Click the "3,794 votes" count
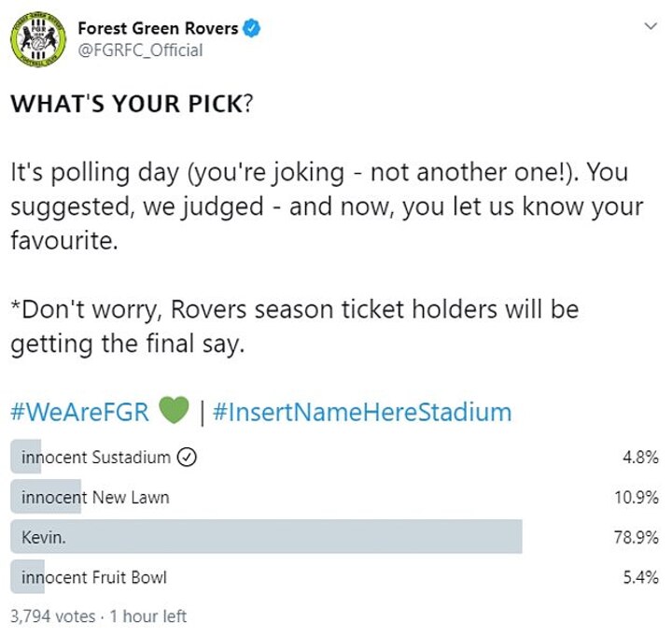 click(52, 616)
